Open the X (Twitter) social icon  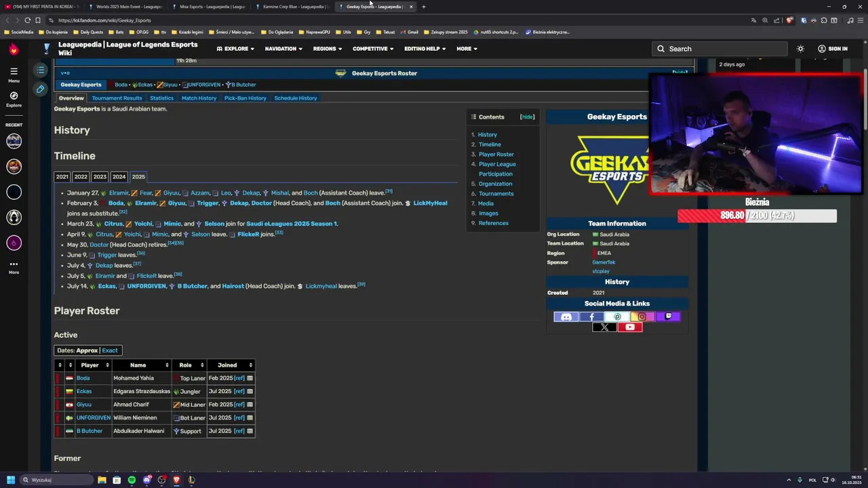(x=604, y=327)
